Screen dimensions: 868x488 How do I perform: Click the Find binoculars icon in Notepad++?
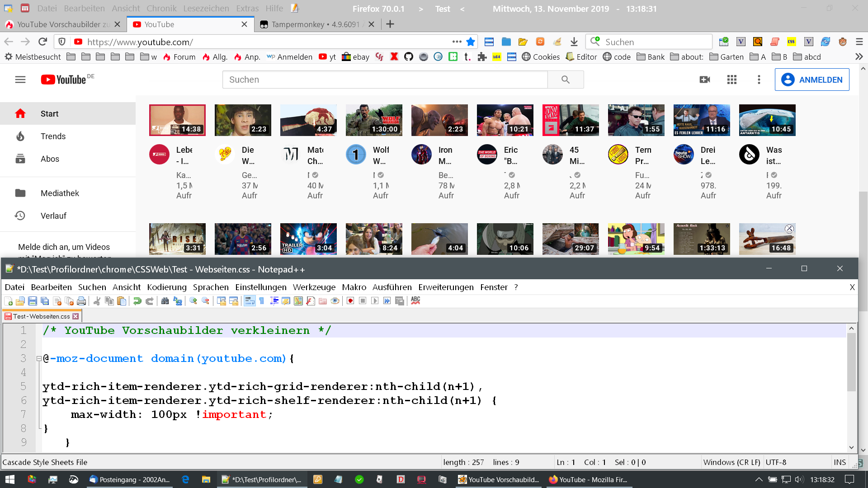[x=165, y=301]
